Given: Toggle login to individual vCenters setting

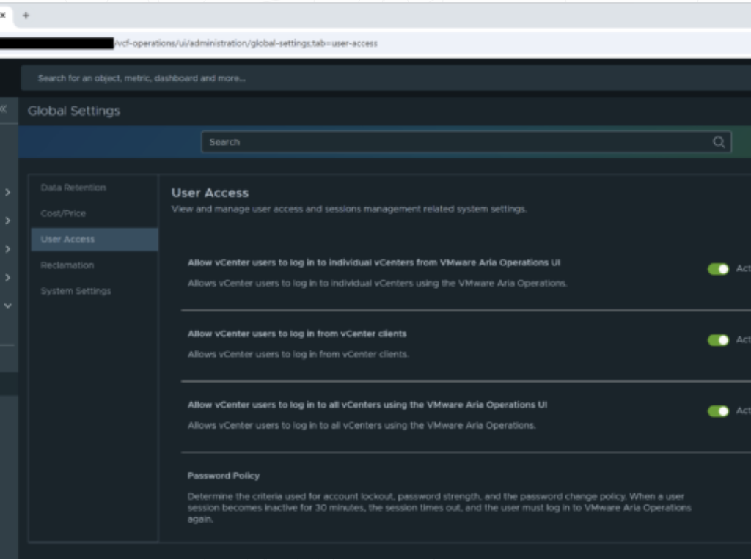Looking at the screenshot, I should pyautogui.click(x=718, y=269).
